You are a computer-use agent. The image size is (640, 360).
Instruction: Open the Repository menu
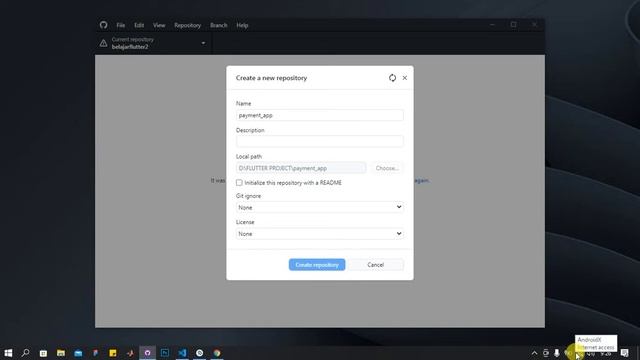(187, 25)
